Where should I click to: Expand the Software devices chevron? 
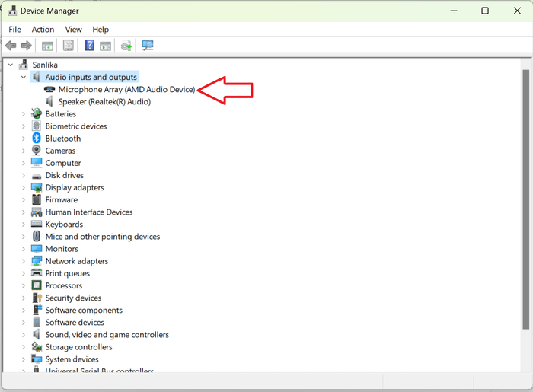pos(24,323)
